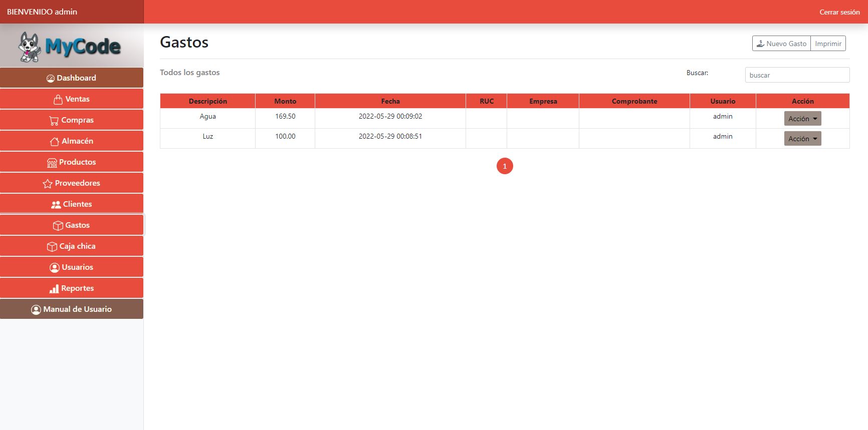Click the Productos store icon
868x430 pixels.
pos(52,163)
